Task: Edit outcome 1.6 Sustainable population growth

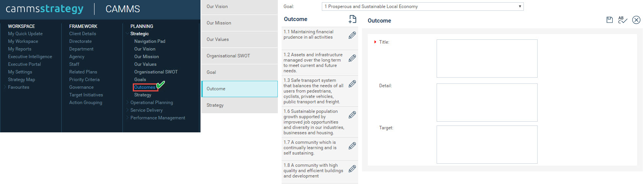Action: [352, 115]
